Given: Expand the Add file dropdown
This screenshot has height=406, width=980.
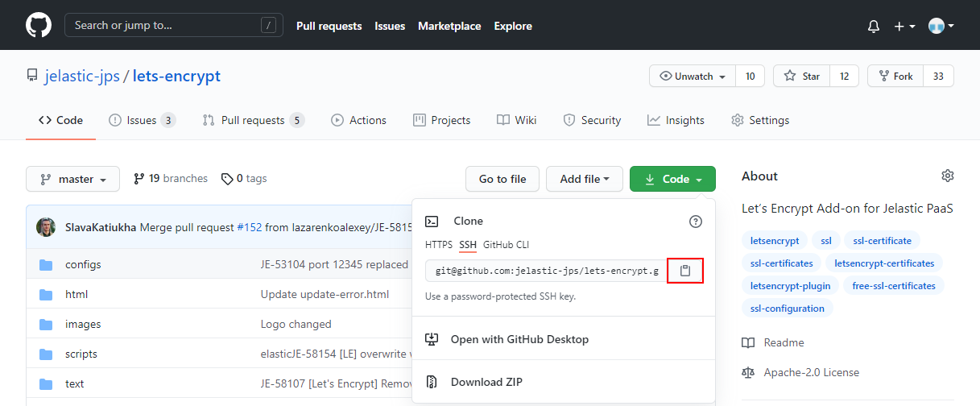Looking at the screenshot, I should (x=585, y=179).
